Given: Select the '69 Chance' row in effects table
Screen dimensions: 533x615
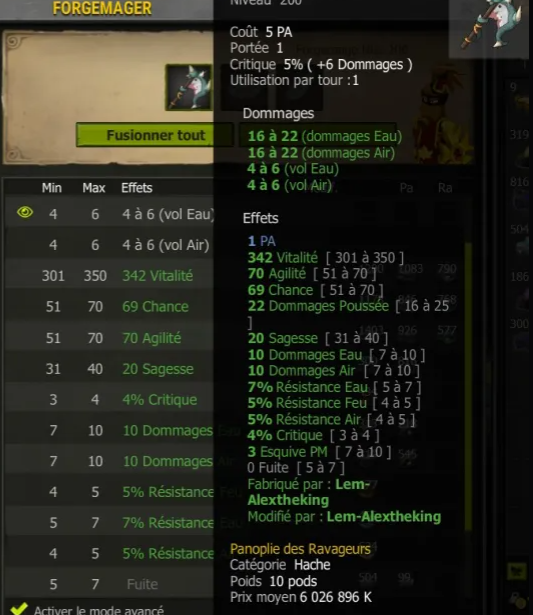Looking at the screenshot, I should 109,306.
